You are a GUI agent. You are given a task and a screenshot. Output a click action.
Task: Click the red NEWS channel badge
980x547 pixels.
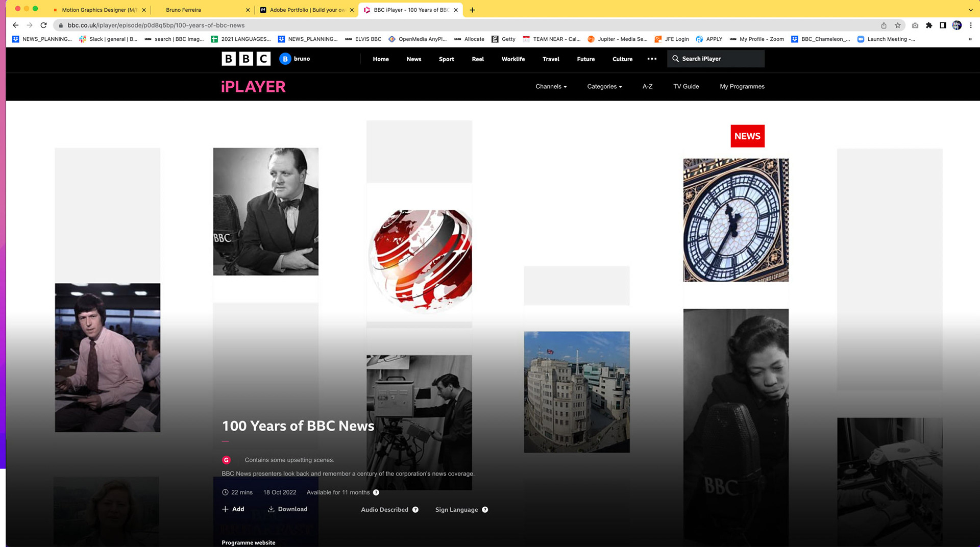tap(747, 136)
